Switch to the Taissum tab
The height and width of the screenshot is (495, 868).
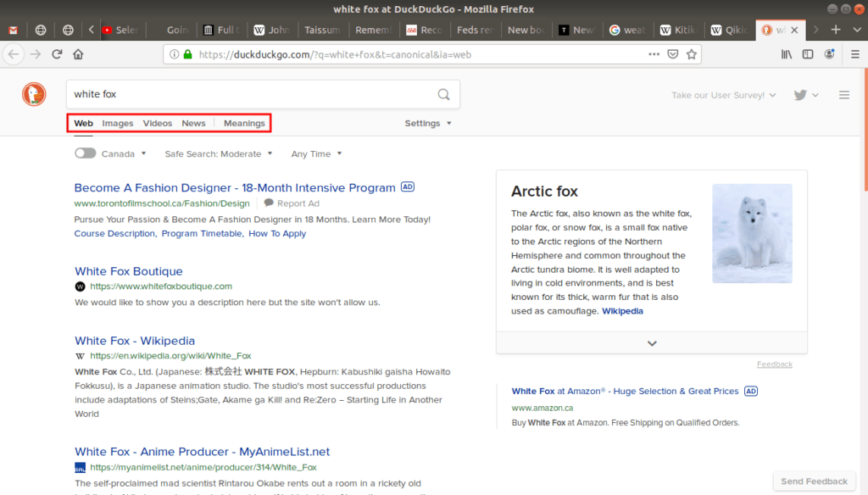pyautogui.click(x=322, y=30)
